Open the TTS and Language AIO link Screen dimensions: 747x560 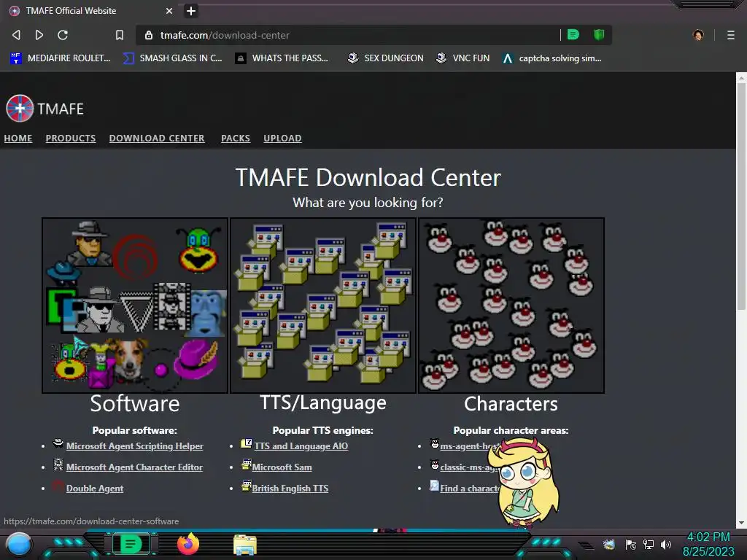pos(301,446)
